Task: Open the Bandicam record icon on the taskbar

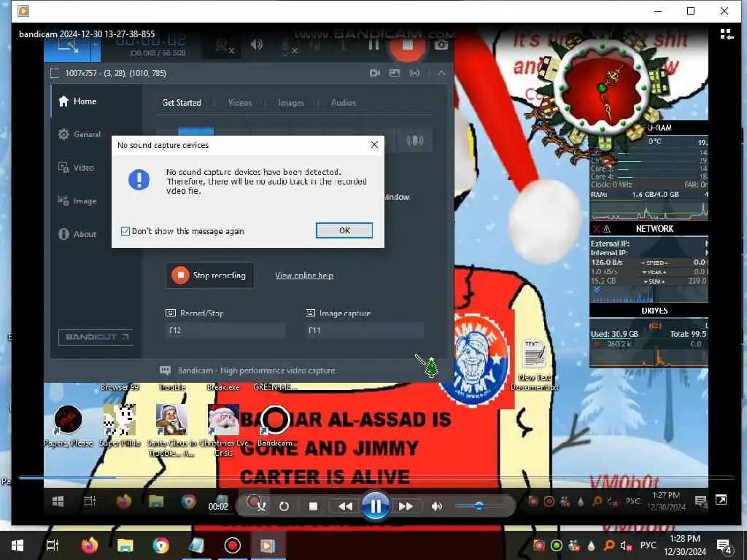Action: (x=233, y=545)
